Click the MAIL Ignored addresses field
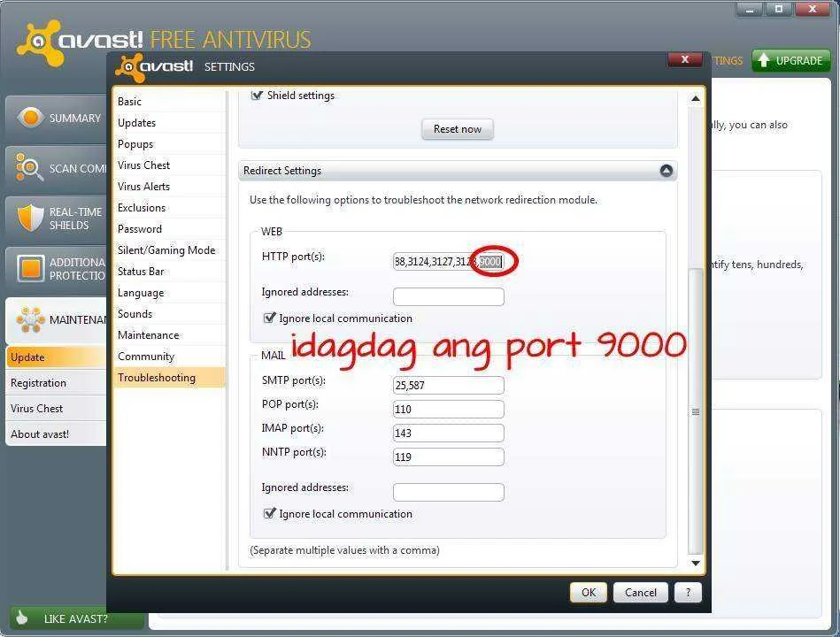Image resolution: width=840 pixels, height=637 pixels. [x=449, y=492]
